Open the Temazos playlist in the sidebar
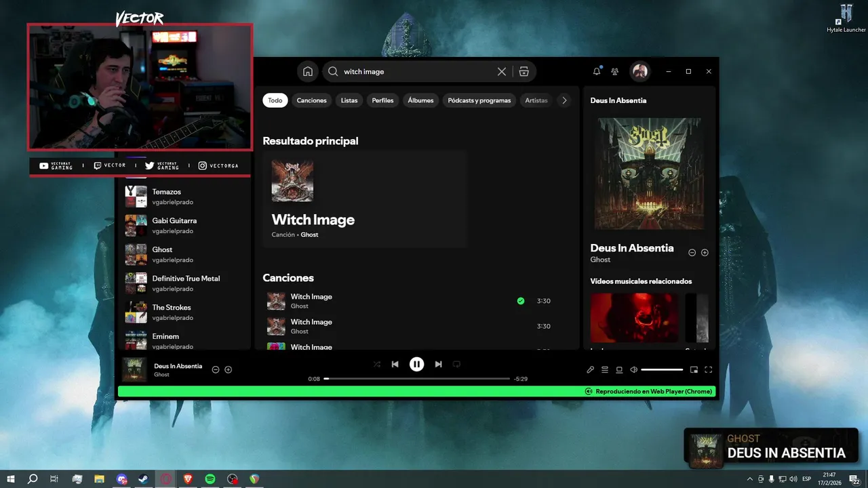 (x=184, y=197)
